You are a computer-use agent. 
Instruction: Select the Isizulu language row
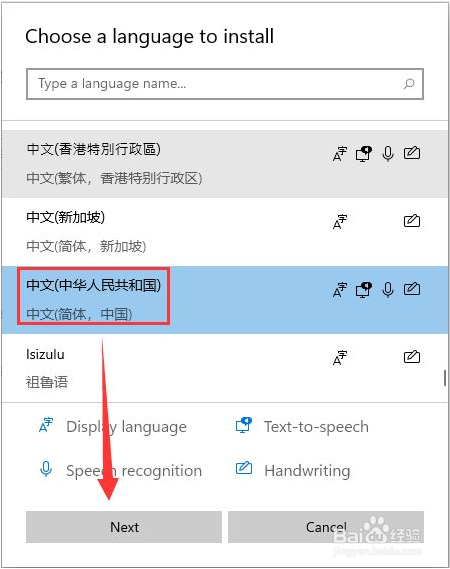click(225, 368)
